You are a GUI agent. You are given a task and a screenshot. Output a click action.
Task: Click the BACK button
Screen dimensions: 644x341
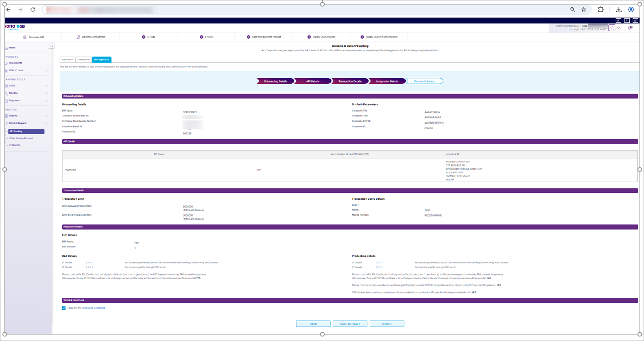[x=313, y=324]
